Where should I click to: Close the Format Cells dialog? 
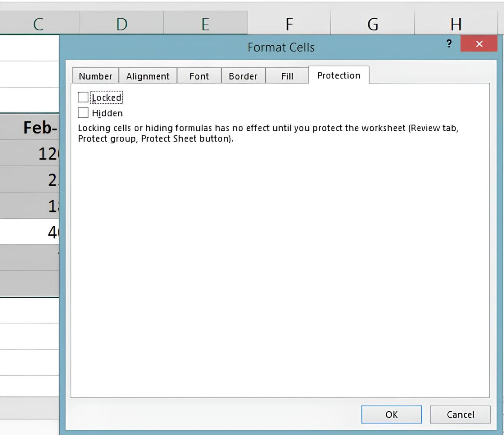pyautogui.click(x=479, y=44)
